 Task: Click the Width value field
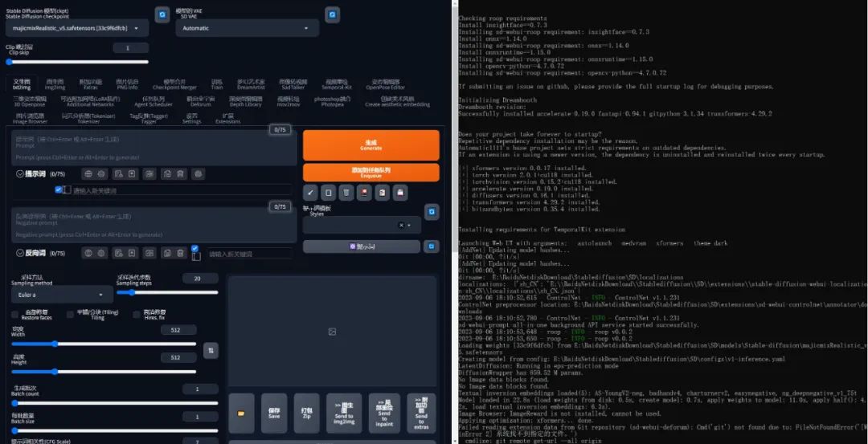178,330
